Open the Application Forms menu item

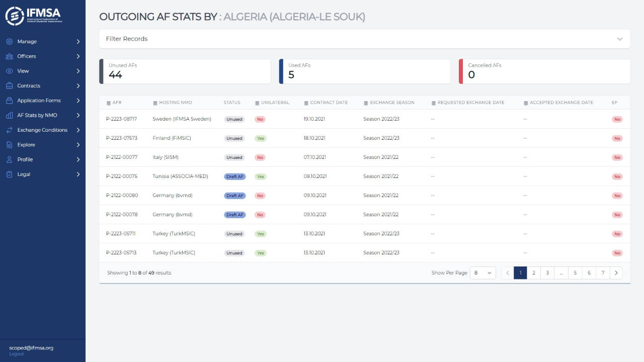(43, 101)
